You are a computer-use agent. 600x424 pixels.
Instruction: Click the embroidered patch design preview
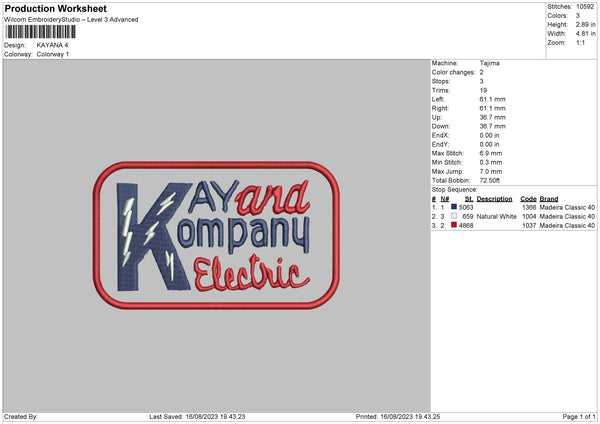coord(218,234)
